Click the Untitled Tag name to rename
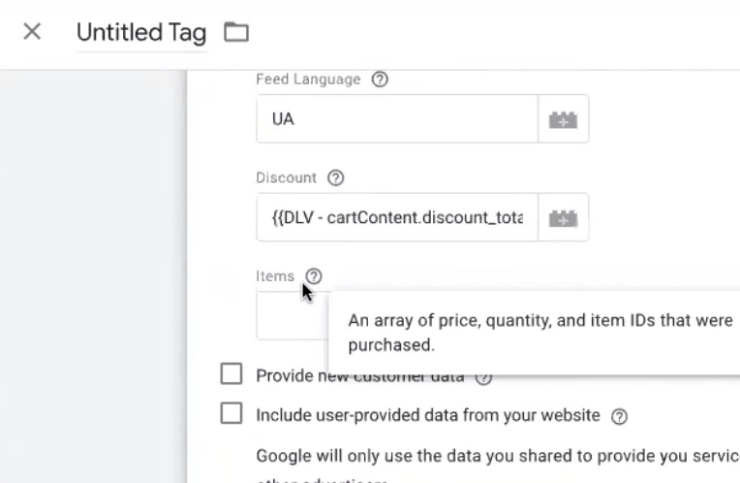The width and height of the screenshot is (740, 483). (141, 33)
